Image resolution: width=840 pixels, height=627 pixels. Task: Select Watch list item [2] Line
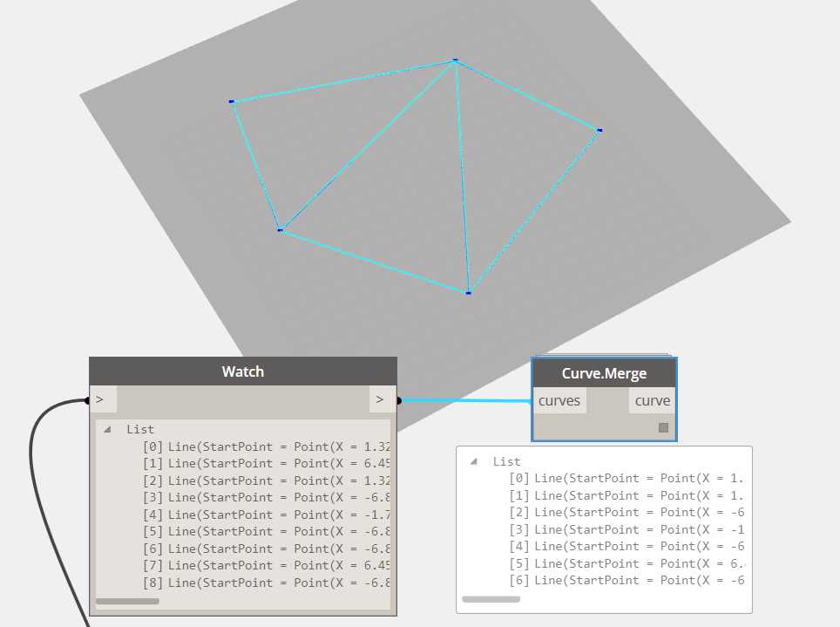click(267, 480)
